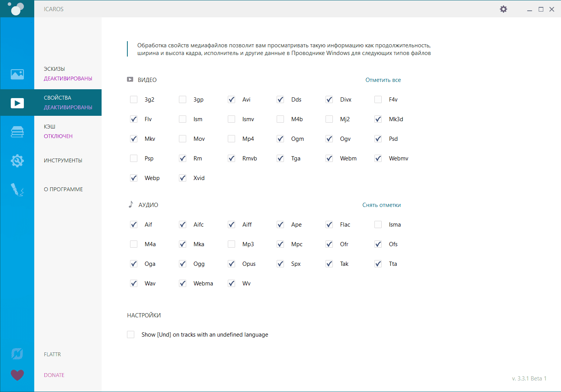
Task: Select the СВОЙСТВА menu item
Action: pos(68,102)
